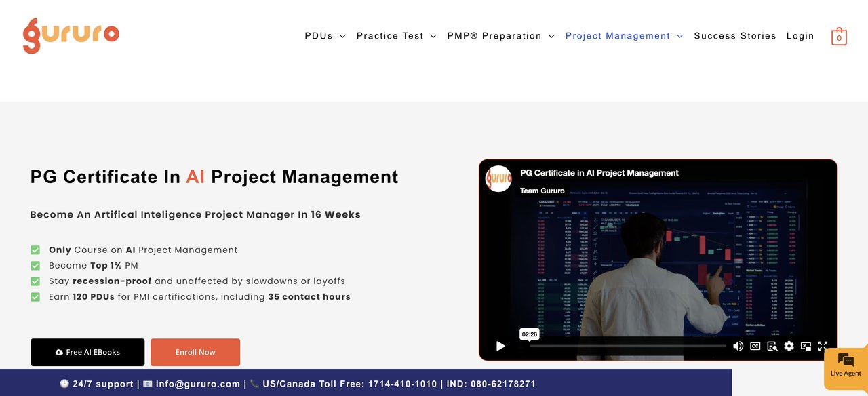868x396 pixels.
Task: Expand the PDUs menu
Action: (x=325, y=36)
